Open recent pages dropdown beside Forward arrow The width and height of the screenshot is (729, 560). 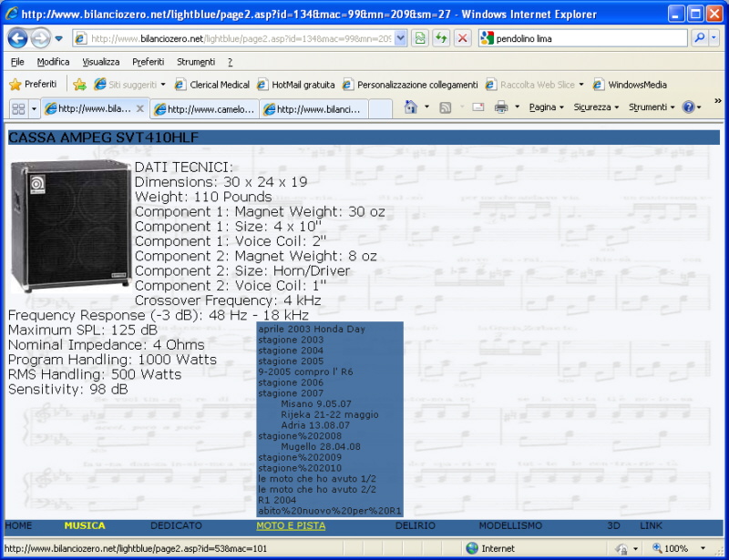pyautogui.click(x=58, y=38)
